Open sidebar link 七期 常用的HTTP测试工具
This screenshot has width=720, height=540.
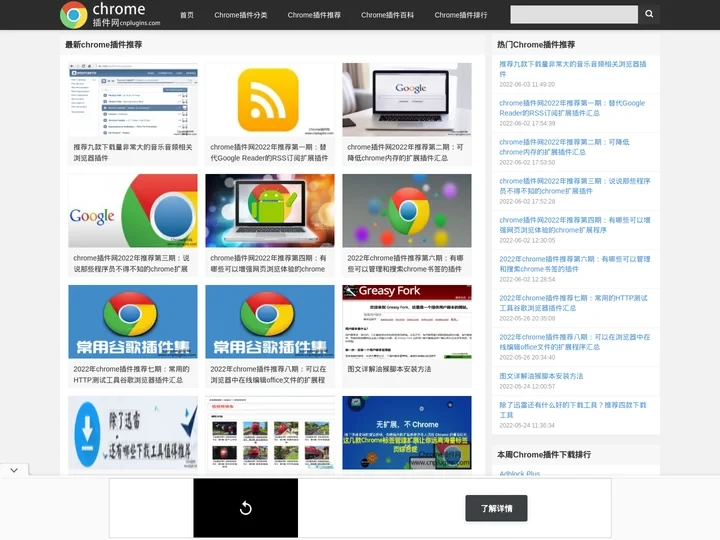574,303
